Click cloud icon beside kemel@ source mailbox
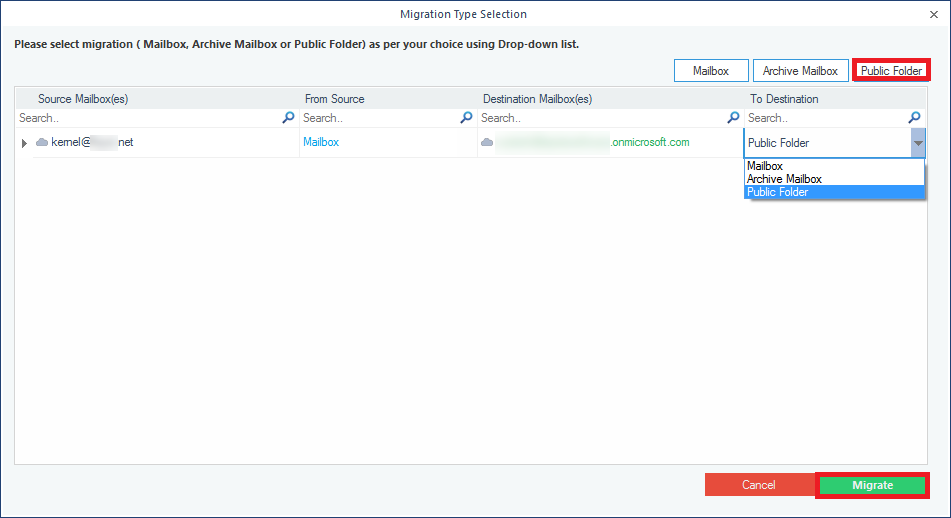Screen dimensions: 951x518 (x=42, y=142)
